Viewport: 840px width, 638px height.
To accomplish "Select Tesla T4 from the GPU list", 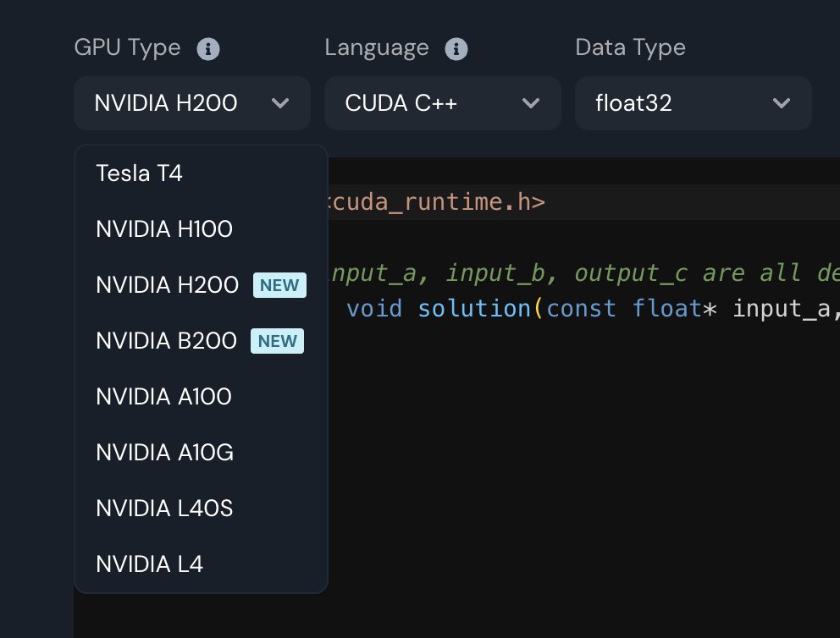I will pos(201,173).
